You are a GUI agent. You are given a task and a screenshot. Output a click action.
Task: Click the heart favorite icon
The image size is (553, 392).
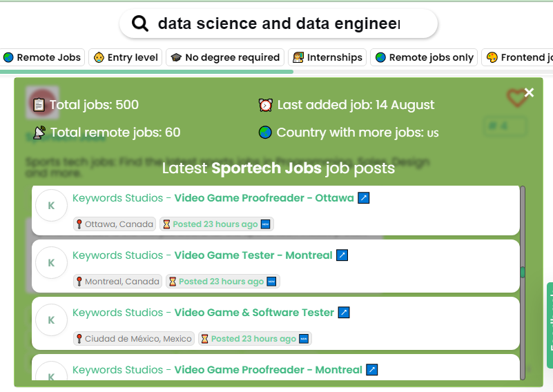point(516,98)
